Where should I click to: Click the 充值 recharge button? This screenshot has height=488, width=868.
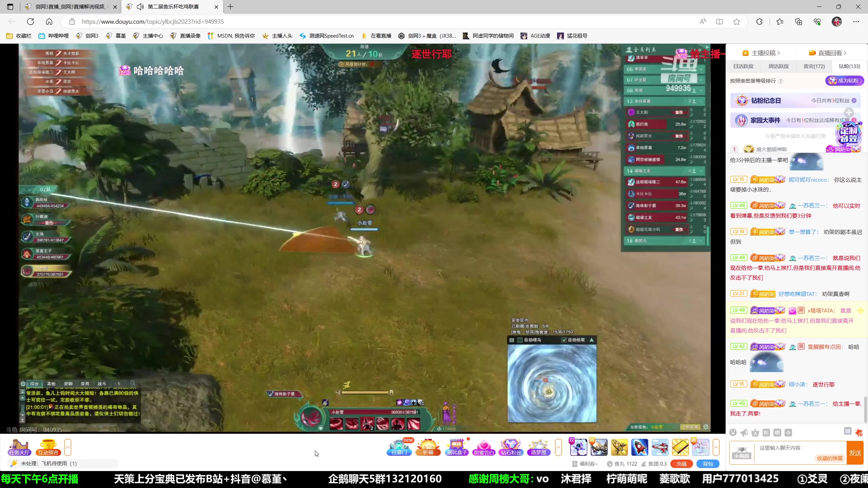[681, 464]
